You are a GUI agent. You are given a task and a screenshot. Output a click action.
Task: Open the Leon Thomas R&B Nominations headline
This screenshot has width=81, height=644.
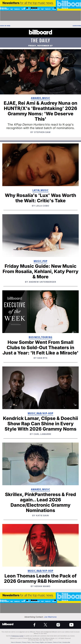[40, 578]
